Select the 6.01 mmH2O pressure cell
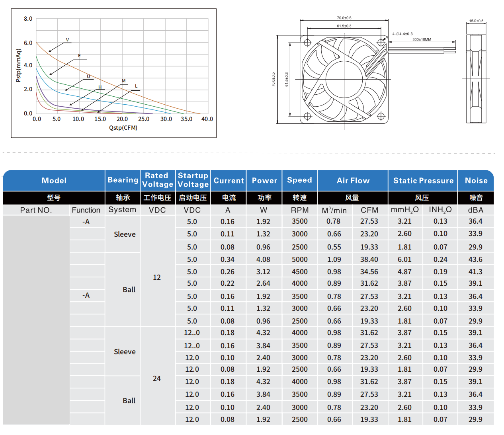Viewport: 504px width, 435px height. [404, 259]
